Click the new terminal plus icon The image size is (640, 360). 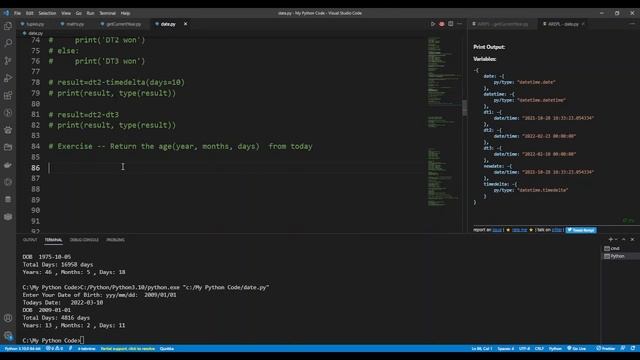coord(610,240)
